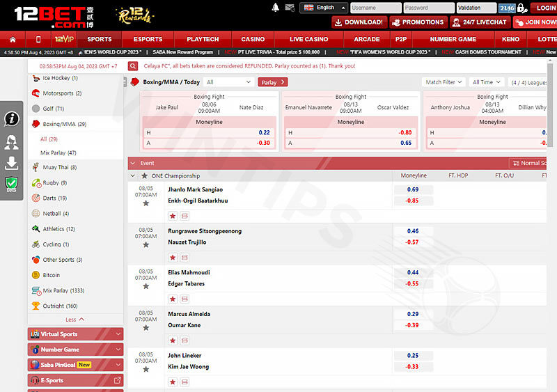
Task: Click red star icon under Nauzet Trujillo
Action: (x=173, y=258)
